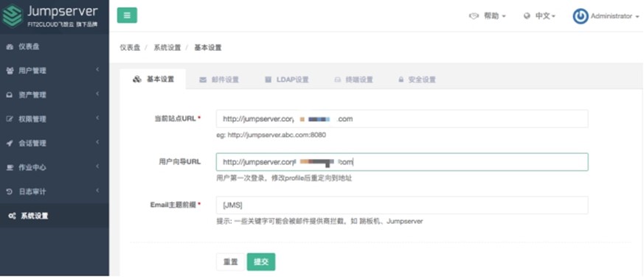The width and height of the screenshot is (644, 277).
Task: Click the 系统设置 breadcrumb link
Action: coord(167,48)
